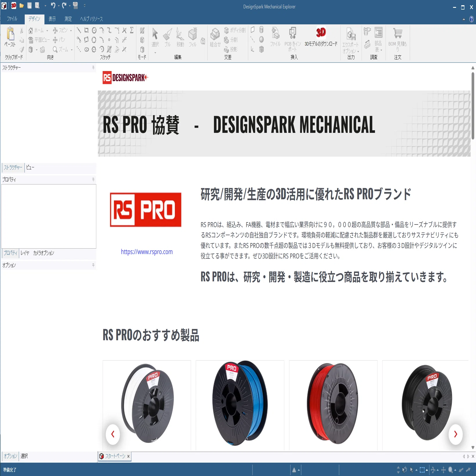Click the blue filament spool thumbnail
This screenshot has width=476, height=476.
coord(240,403)
